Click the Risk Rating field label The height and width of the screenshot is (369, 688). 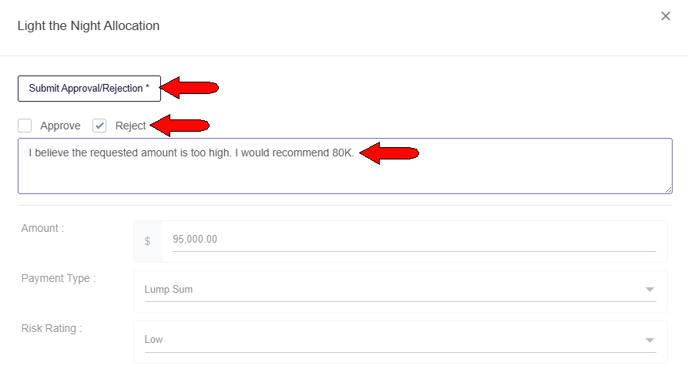(51, 329)
